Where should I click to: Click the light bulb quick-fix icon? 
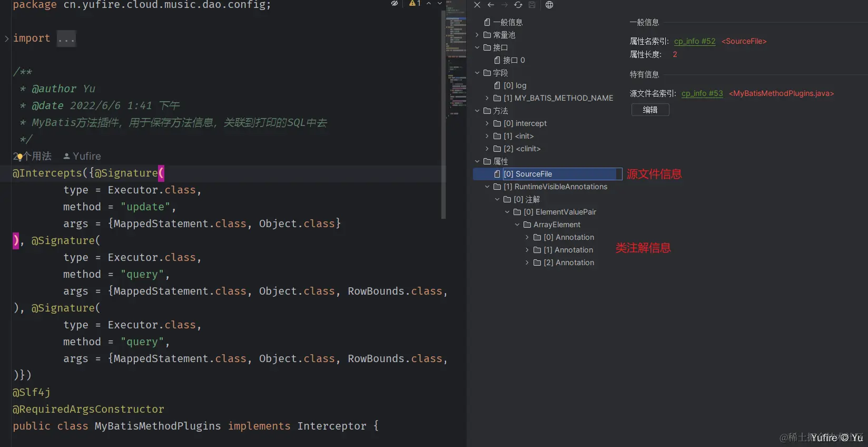tap(20, 157)
